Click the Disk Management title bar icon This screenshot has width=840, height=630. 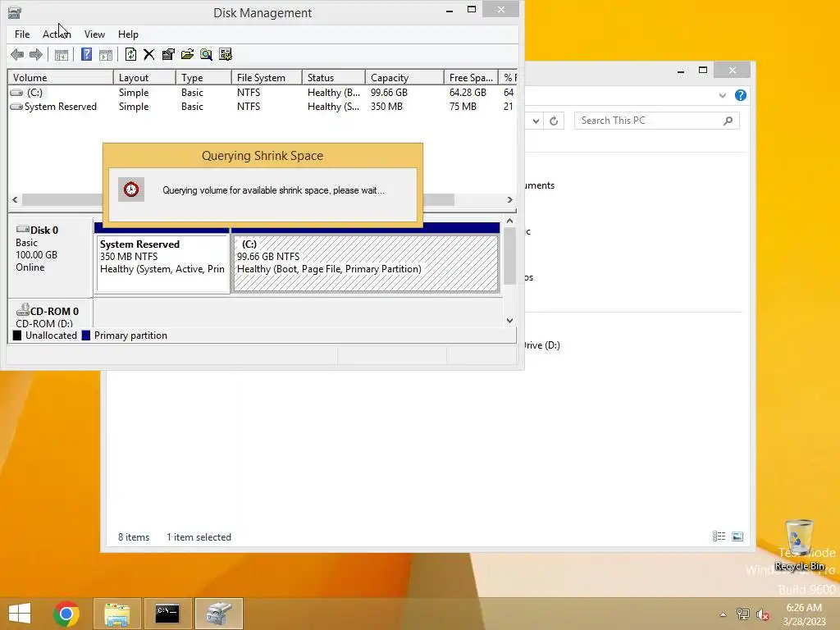tap(15, 12)
